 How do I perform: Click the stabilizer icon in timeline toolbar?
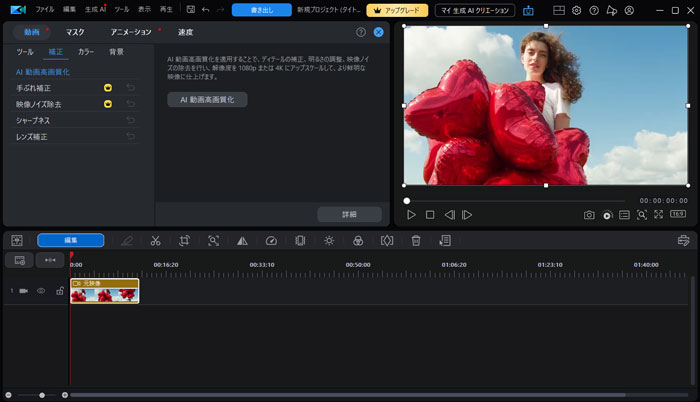(x=300, y=241)
